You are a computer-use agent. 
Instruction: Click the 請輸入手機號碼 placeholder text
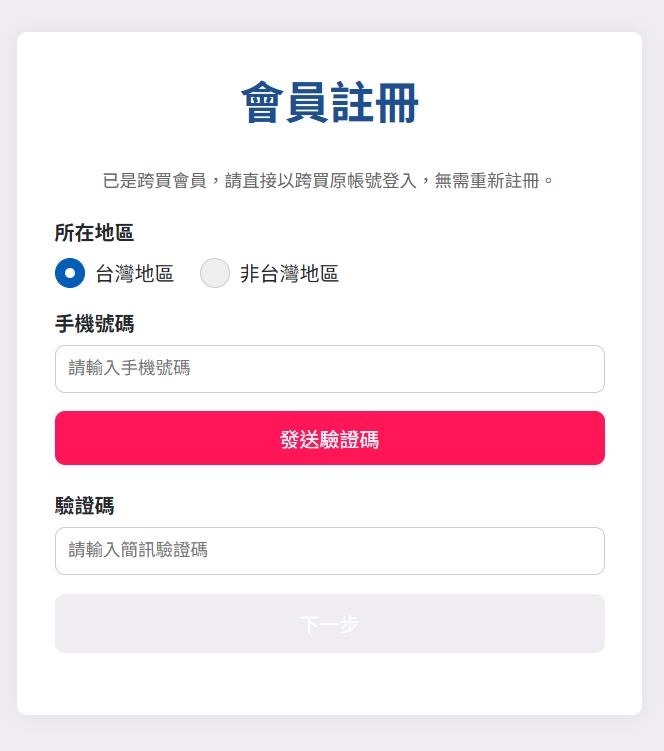(129, 369)
